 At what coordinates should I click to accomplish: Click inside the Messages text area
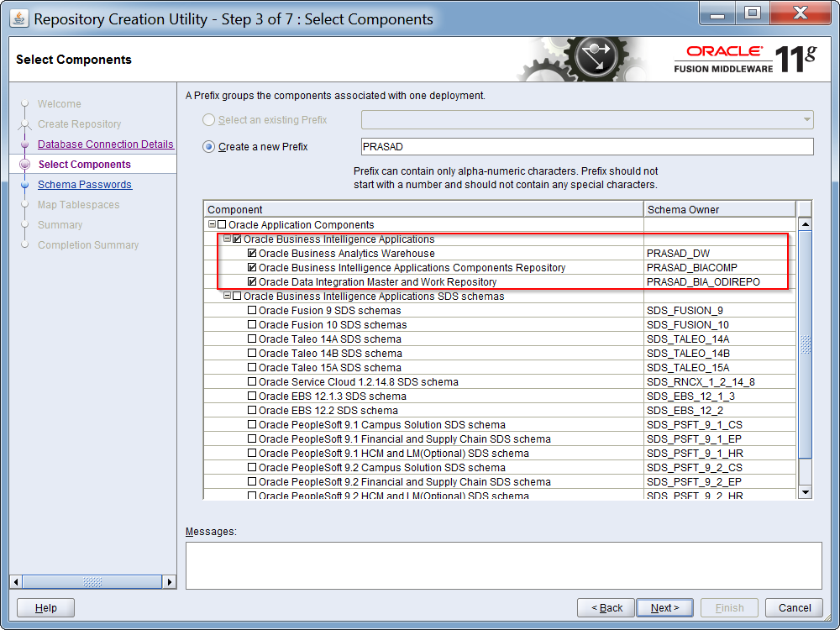click(x=503, y=565)
